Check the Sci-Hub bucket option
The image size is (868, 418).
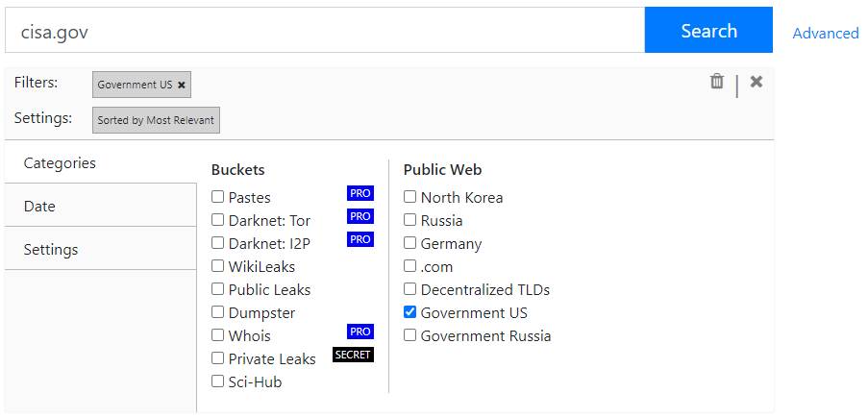point(218,381)
